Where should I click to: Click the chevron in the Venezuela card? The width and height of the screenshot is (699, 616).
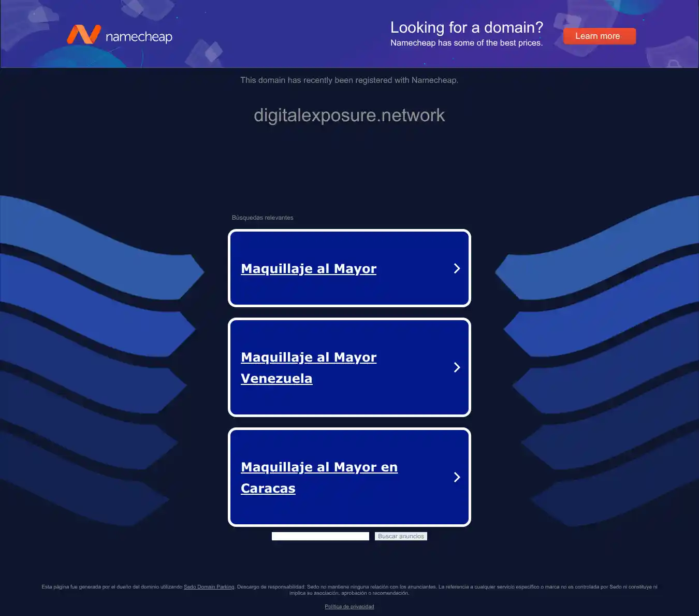457,367
